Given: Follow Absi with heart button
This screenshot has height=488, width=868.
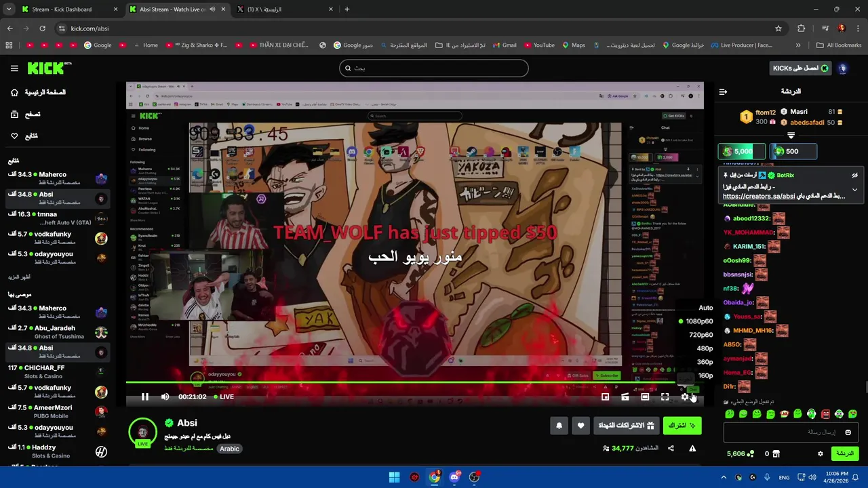Looking at the screenshot, I should (x=580, y=426).
